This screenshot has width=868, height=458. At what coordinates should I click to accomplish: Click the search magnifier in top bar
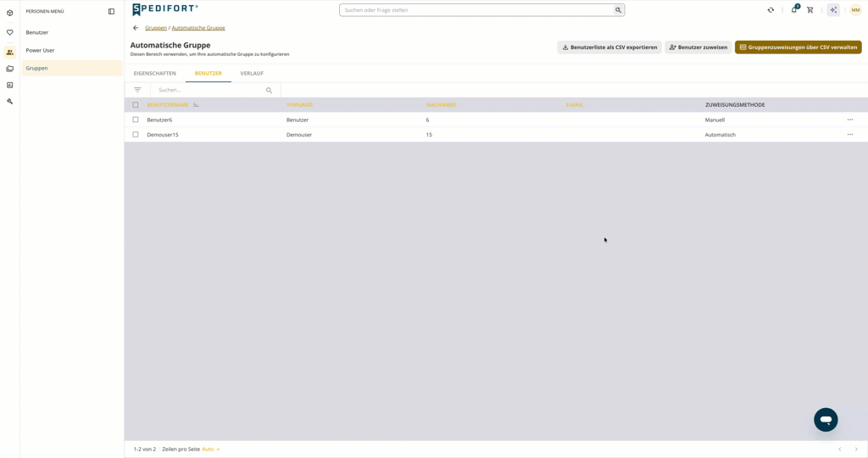618,10
